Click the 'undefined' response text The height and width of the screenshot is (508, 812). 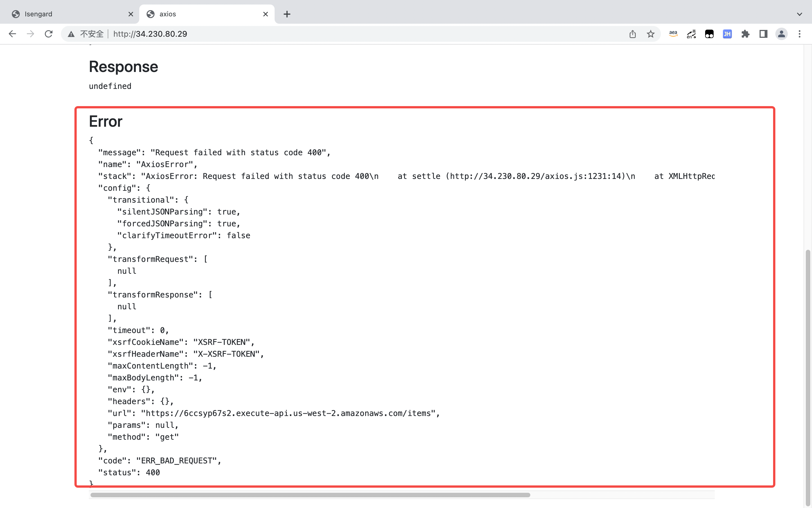tap(110, 86)
